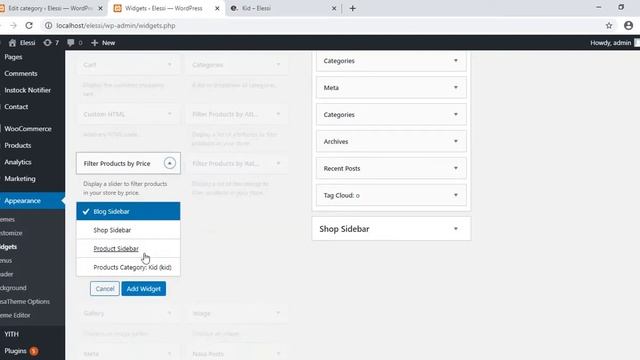Image resolution: width=640 pixels, height=360 pixels.
Task: Open the Pages admin menu
Action: [x=13, y=57]
